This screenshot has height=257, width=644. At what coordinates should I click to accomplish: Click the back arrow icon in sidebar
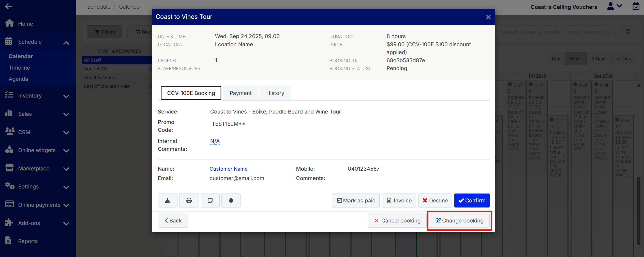tap(8, 6)
